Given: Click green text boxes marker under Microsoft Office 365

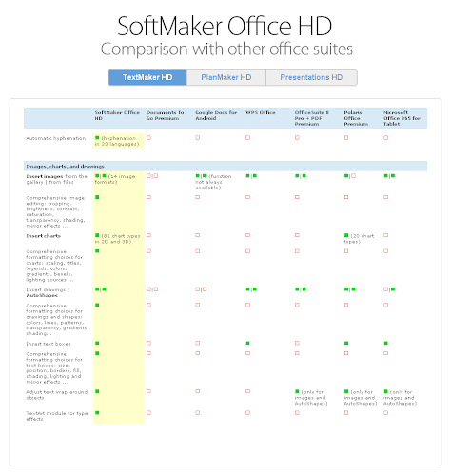Looking at the screenshot, I should click(x=386, y=343).
